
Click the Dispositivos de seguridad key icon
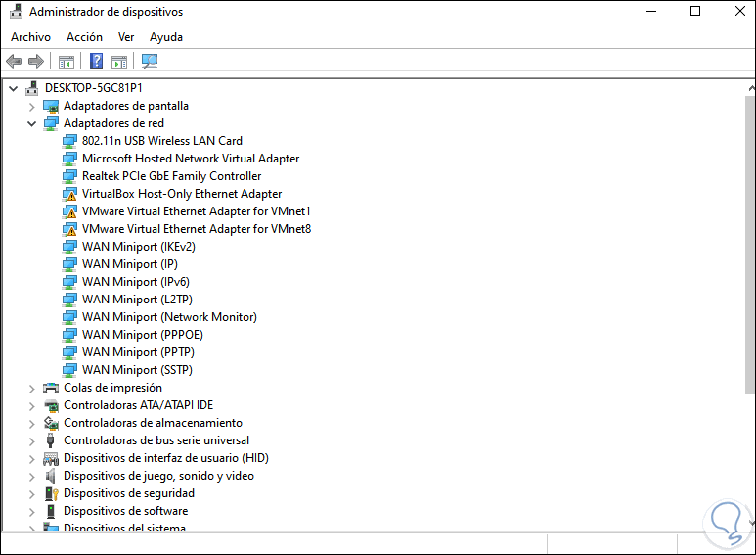(x=51, y=493)
